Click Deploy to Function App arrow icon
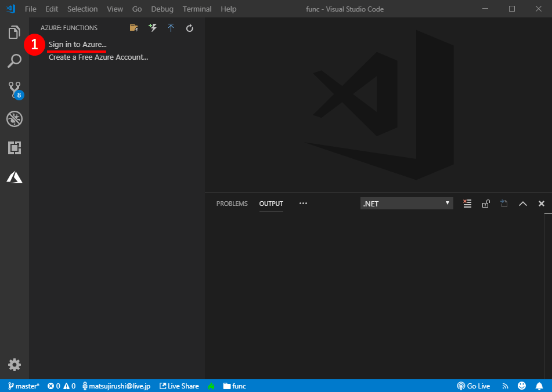This screenshot has width=552, height=392. coord(171,28)
